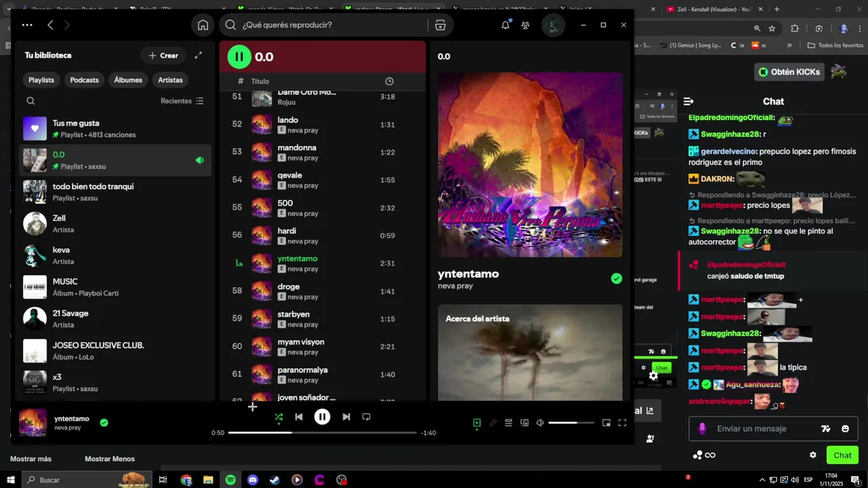Open Tus me gusta playlist
This screenshot has height=488, width=868.
[115, 129]
